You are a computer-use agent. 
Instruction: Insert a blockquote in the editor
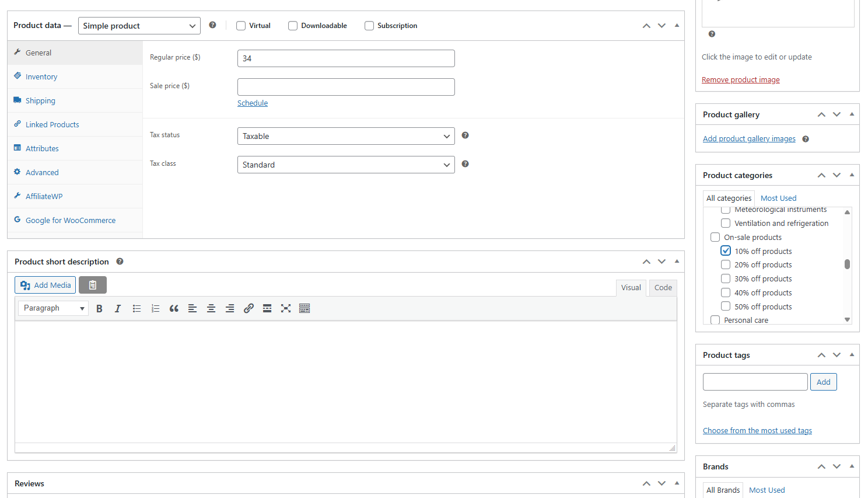coord(174,308)
